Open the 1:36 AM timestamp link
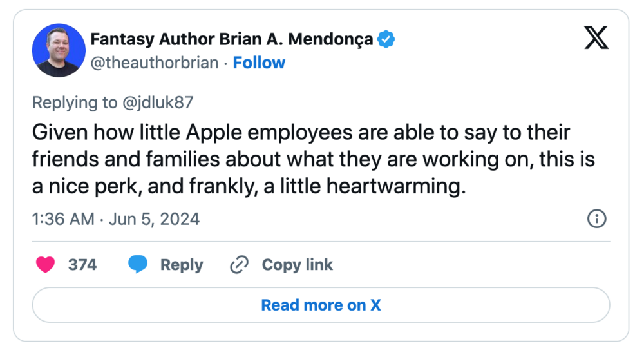 click(x=63, y=219)
